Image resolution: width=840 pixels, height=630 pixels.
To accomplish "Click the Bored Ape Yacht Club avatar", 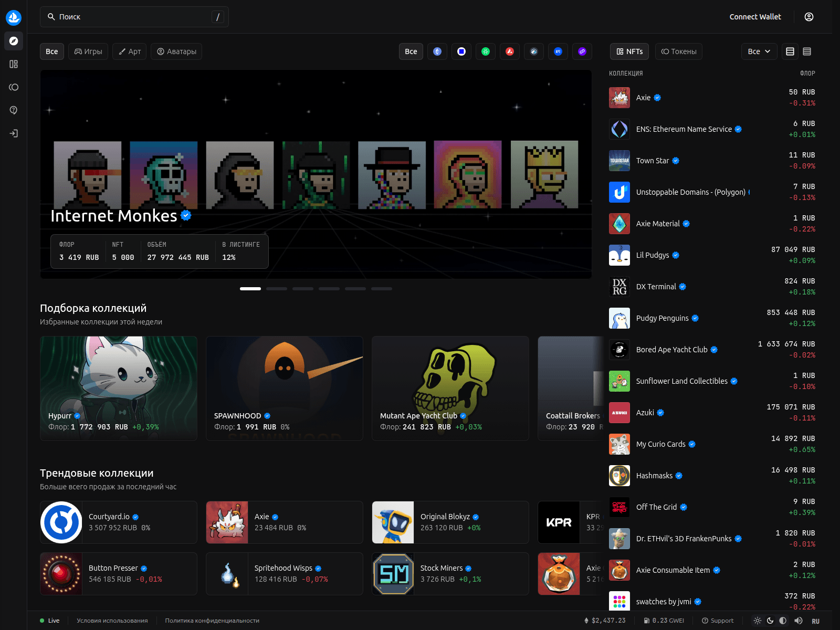I will (x=619, y=350).
